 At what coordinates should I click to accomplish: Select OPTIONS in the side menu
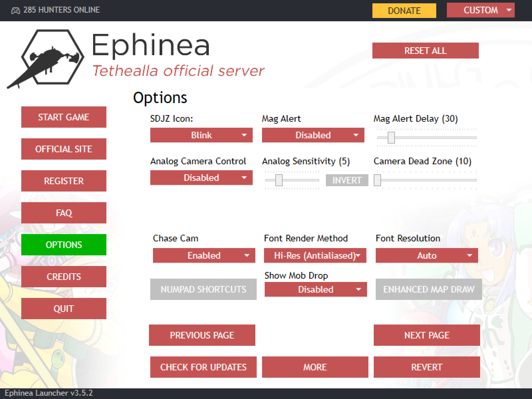click(x=64, y=245)
